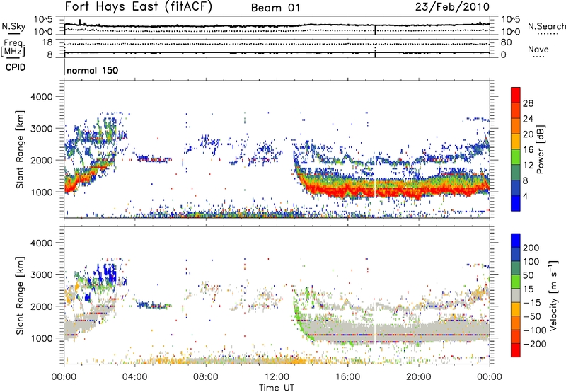Click the date '23/Feb/2010'
The height and width of the screenshot is (392, 566).
pyautogui.click(x=452, y=7)
